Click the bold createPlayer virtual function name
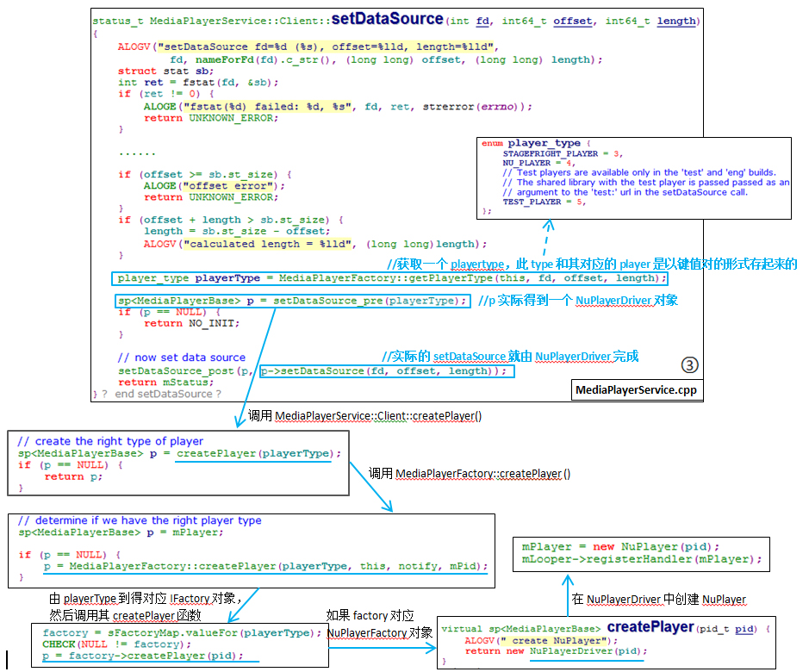This screenshot has width=809, height=672. [650, 627]
